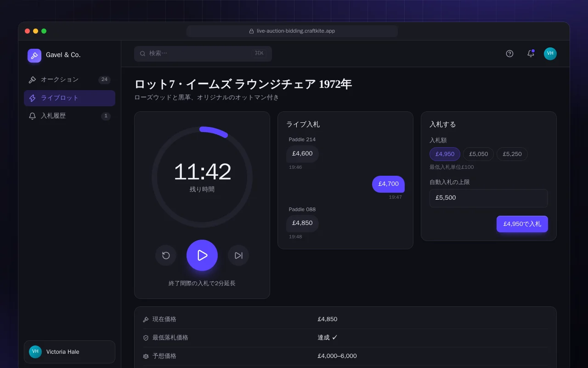
Task: Click the 現在価格 value £4,850
Action: tap(328, 319)
